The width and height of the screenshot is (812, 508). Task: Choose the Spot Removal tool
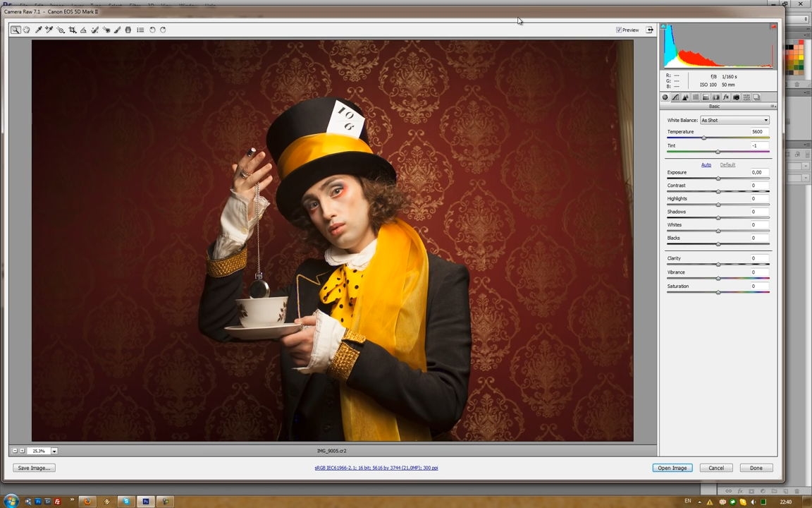point(94,30)
